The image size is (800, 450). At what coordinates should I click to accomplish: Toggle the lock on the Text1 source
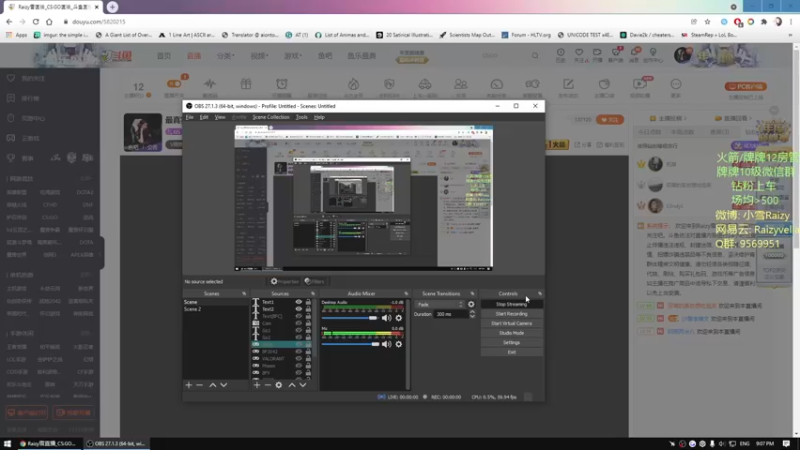point(308,302)
